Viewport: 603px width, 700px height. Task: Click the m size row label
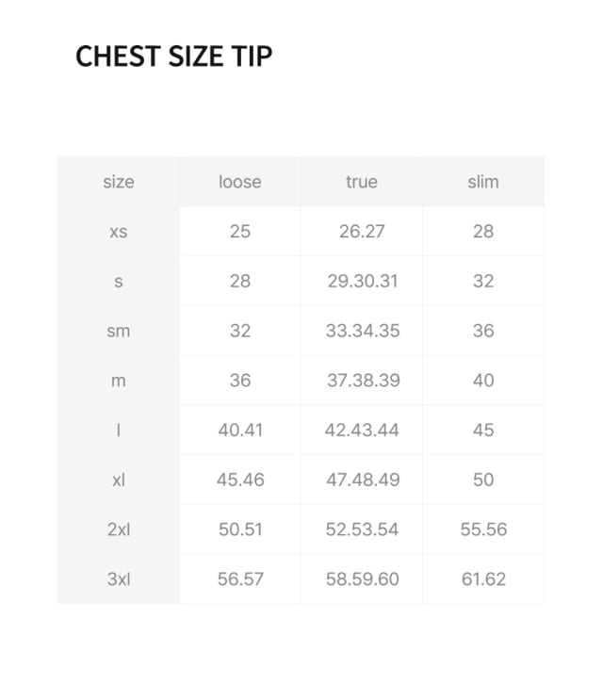click(x=119, y=381)
